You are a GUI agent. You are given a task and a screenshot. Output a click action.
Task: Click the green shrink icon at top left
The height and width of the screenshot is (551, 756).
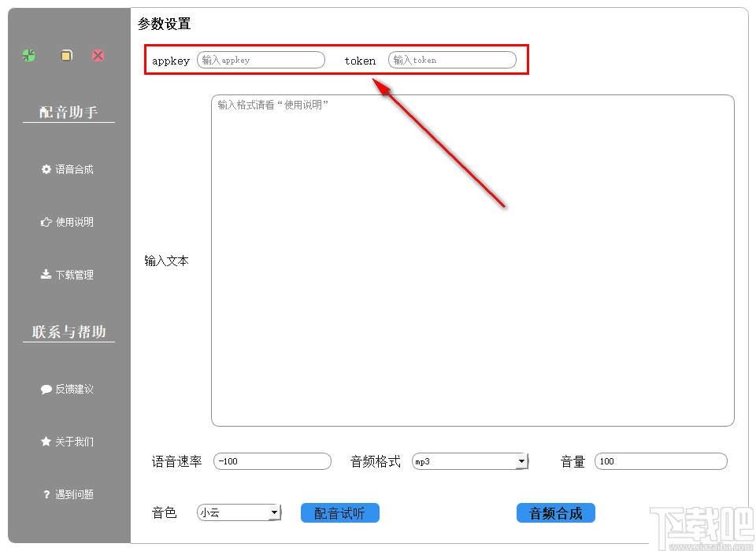point(28,55)
